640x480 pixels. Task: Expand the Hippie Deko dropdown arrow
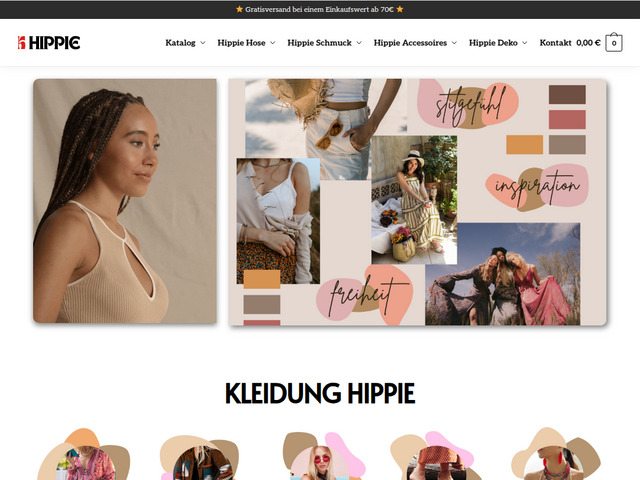(525, 43)
